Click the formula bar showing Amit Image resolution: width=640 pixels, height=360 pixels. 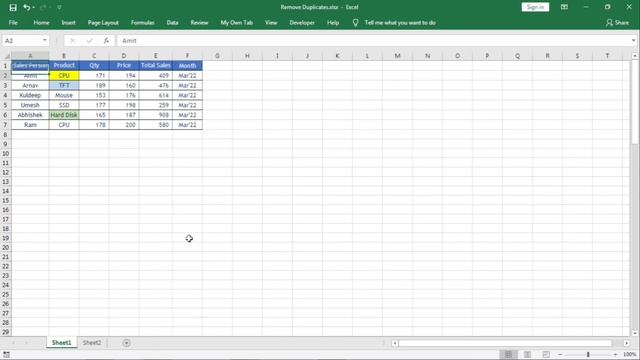pos(373,40)
